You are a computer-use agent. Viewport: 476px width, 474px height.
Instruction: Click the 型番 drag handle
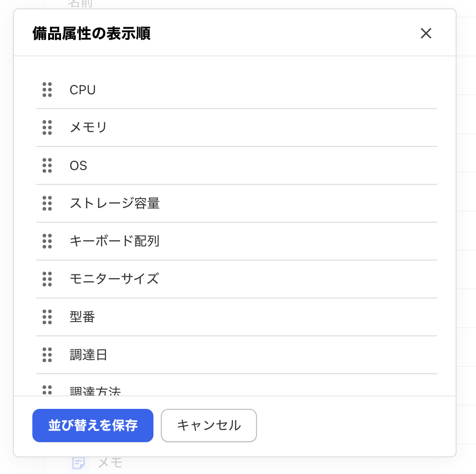47,317
